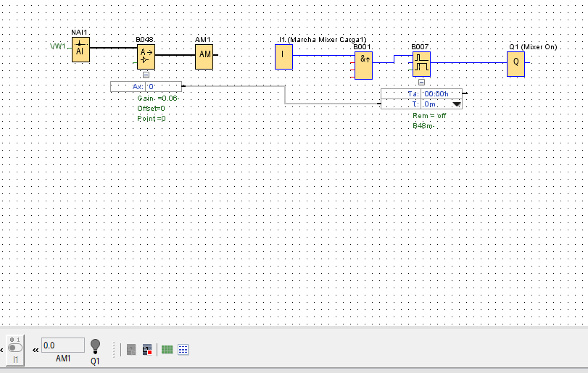Select the Q1 Mixer On output block
588x373 pixels.
(x=515, y=63)
